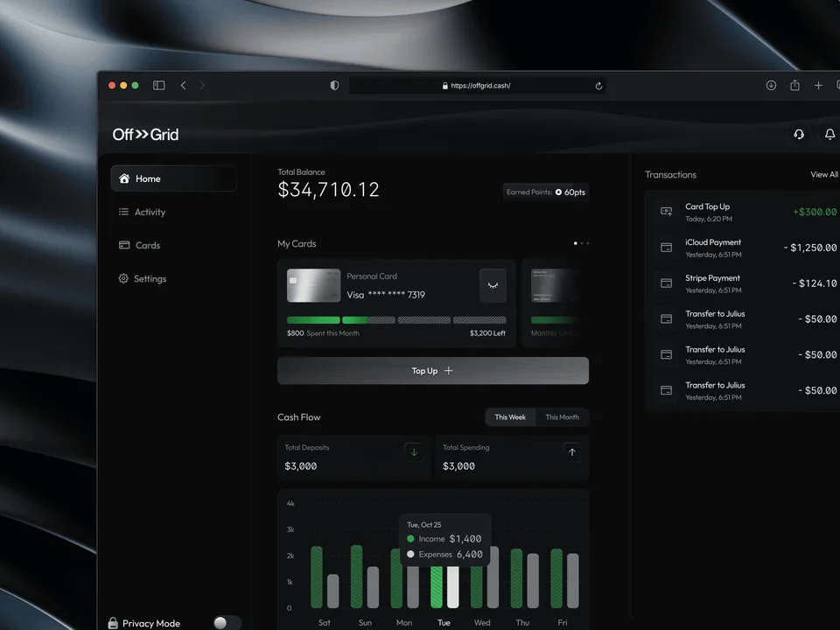The width and height of the screenshot is (840, 630).
Task: Click the Sat income bar in chart
Action: 317,577
